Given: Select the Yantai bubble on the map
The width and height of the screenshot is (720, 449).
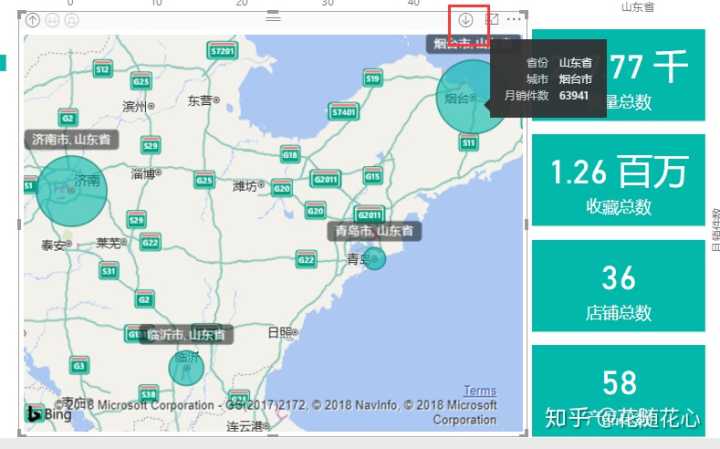Looking at the screenshot, I should point(470,97).
